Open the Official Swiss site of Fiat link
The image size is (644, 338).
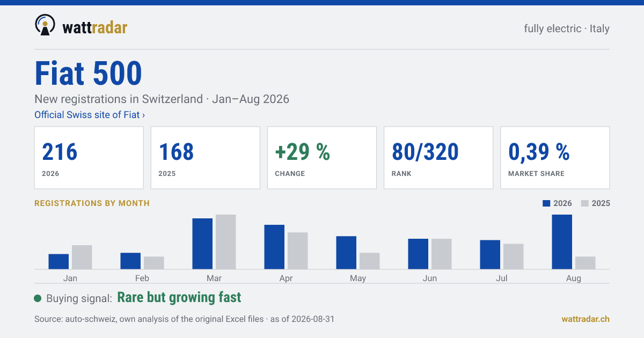90,115
